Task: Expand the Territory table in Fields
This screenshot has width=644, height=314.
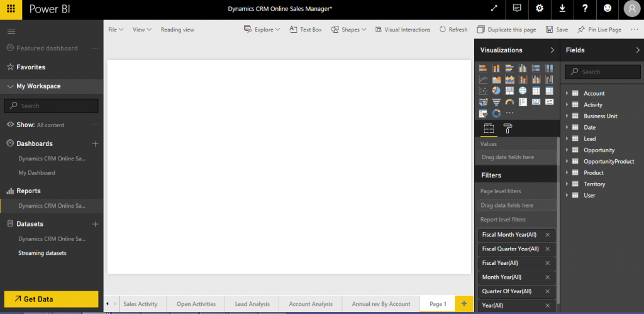Action: pyautogui.click(x=567, y=184)
